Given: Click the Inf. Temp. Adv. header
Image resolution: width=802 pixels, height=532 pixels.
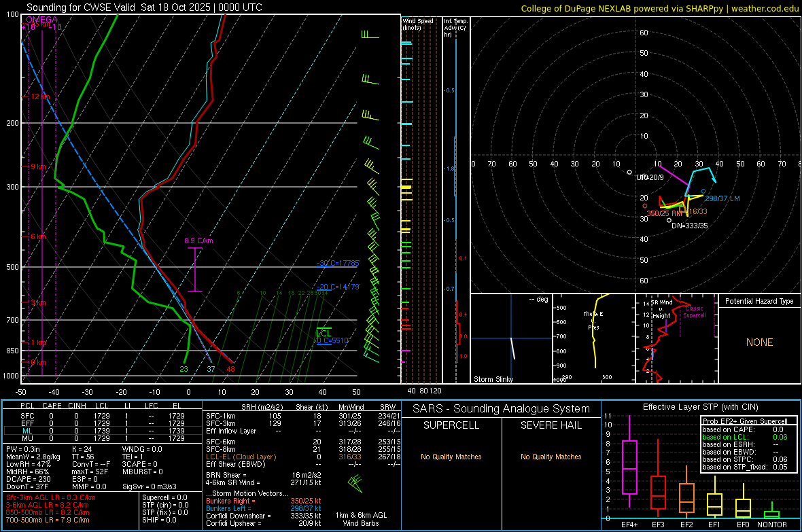Looking at the screenshot, I should pos(455,28).
